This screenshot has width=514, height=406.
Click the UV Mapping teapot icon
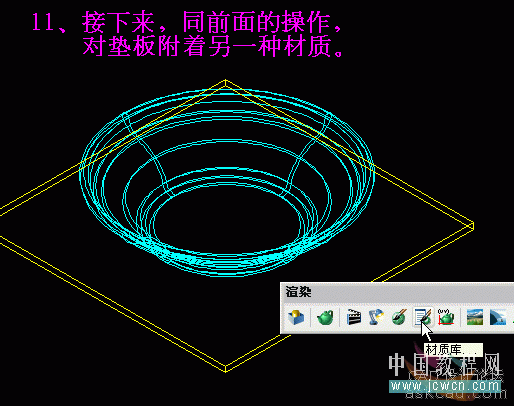pos(446,317)
